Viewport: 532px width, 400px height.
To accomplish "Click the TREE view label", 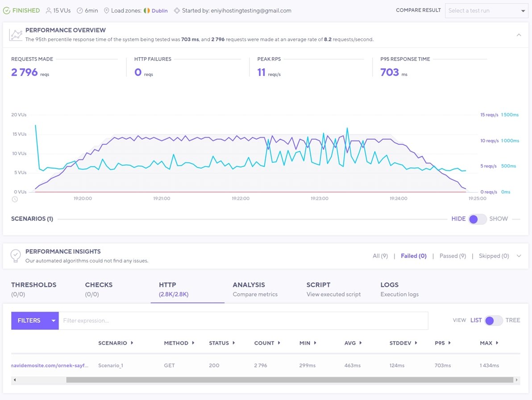I will 513,320.
